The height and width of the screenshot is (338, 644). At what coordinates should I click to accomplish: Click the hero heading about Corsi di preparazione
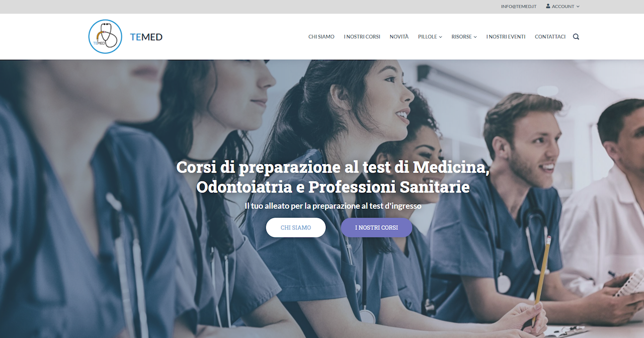point(333,177)
